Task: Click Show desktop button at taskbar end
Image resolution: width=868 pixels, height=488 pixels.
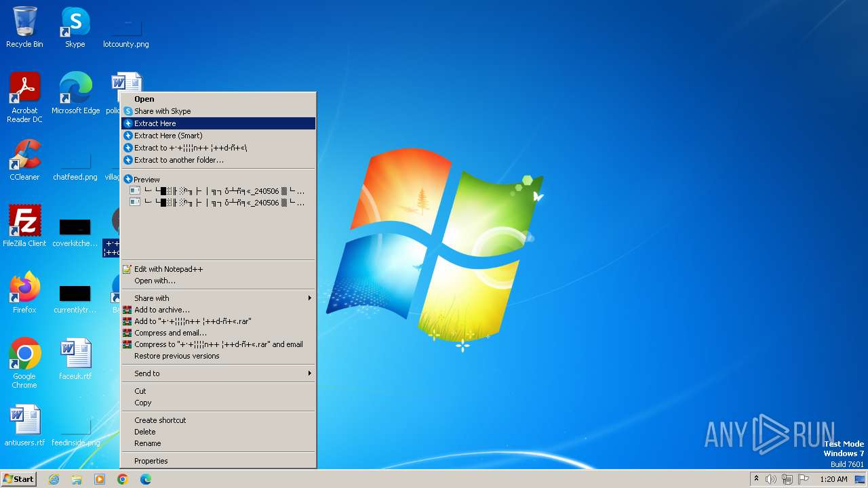Action: [860, 479]
